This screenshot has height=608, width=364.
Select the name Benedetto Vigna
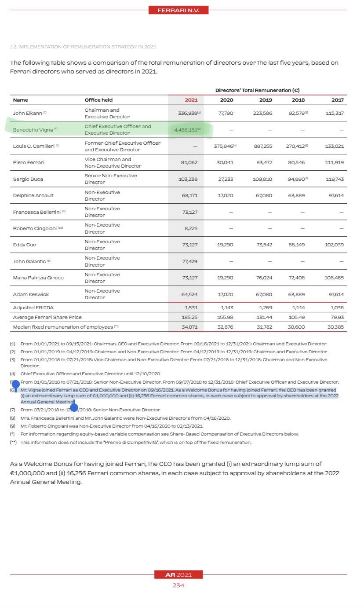tap(33, 130)
